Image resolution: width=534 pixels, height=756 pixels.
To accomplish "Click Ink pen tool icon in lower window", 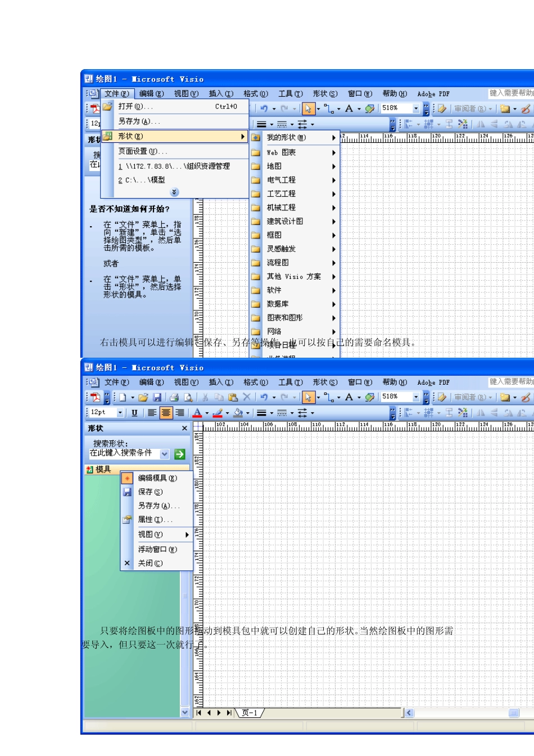I will pos(526,397).
